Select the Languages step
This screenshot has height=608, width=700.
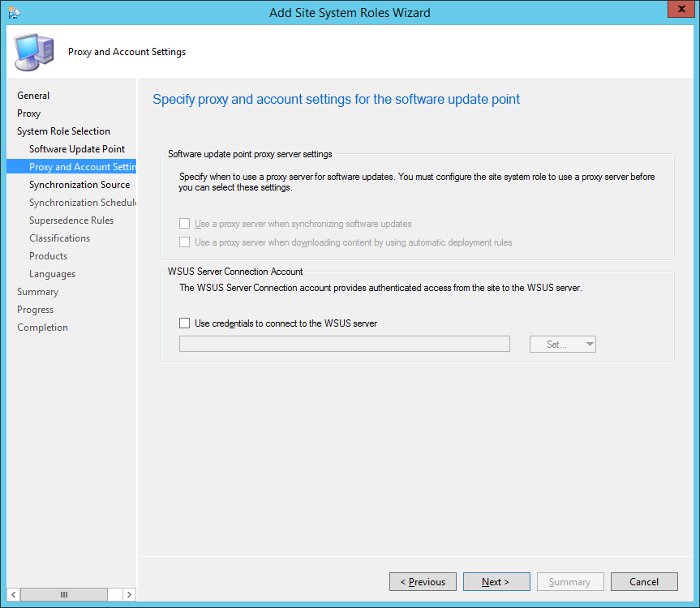52,274
